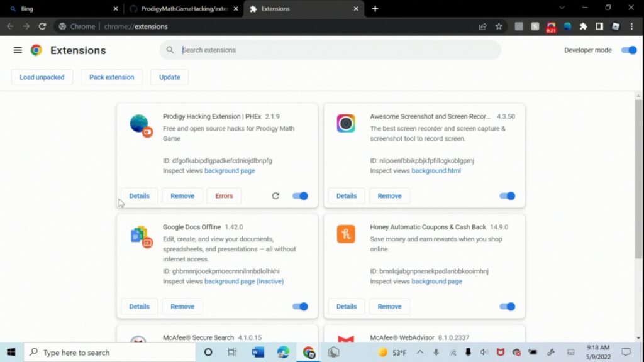Open the Extensions main menu hamburger
This screenshot has height=362, width=644.
click(18, 50)
